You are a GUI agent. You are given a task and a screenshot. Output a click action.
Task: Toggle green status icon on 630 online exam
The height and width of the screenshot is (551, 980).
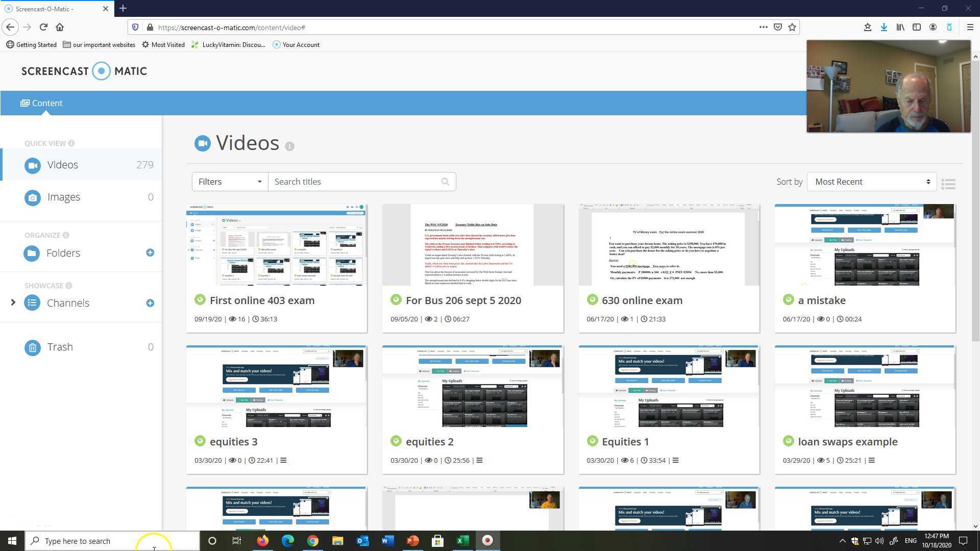pyautogui.click(x=592, y=300)
